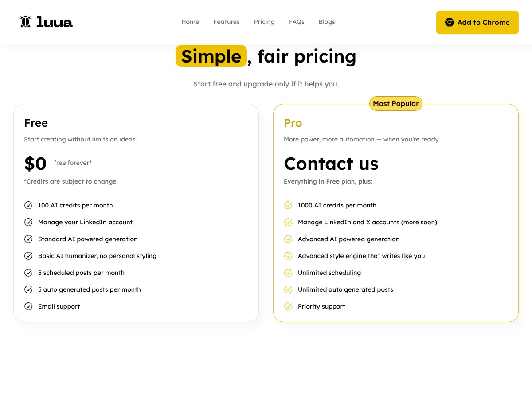Click the luua turtle logo
Viewport: 532px width, 399px height.
[25, 22]
